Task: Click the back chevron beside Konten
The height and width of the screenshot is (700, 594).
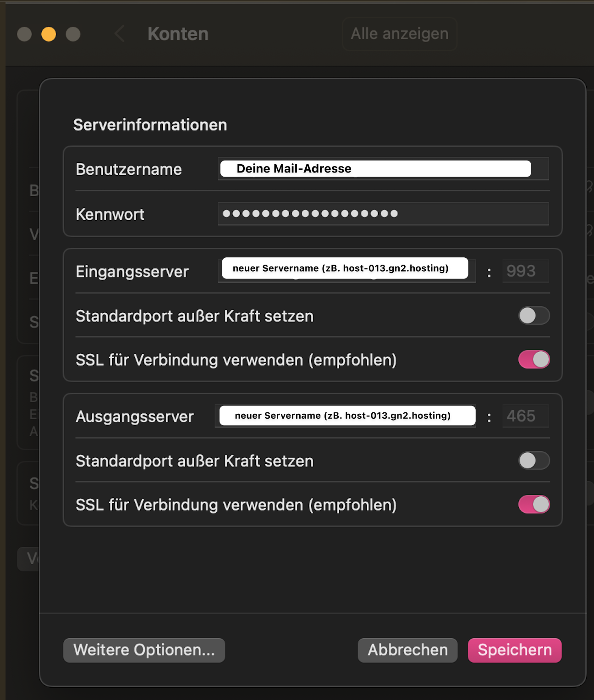Action: (x=120, y=34)
